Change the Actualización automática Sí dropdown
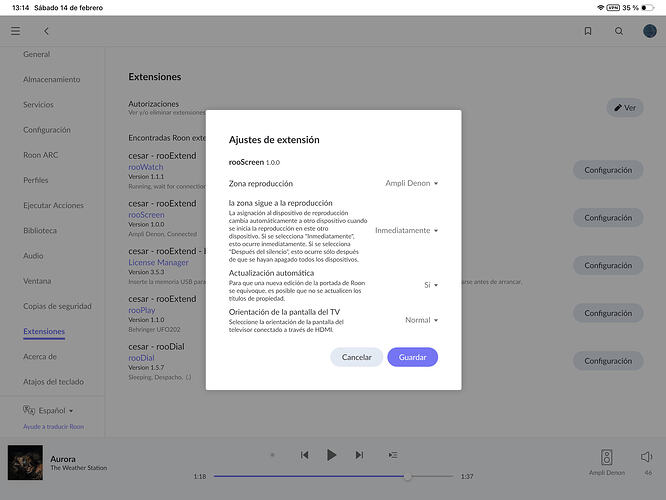Viewport: 666px width, 500px height. pyautogui.click(x=431, y=285)
